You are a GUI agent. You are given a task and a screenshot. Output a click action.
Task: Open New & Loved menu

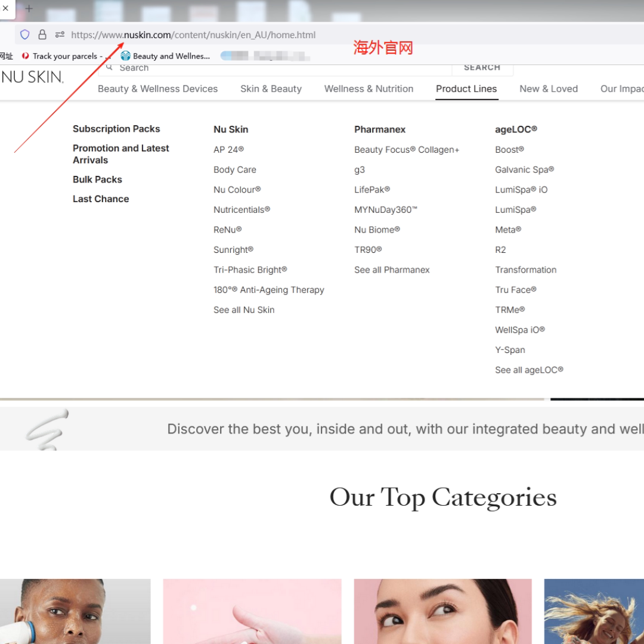549,89
